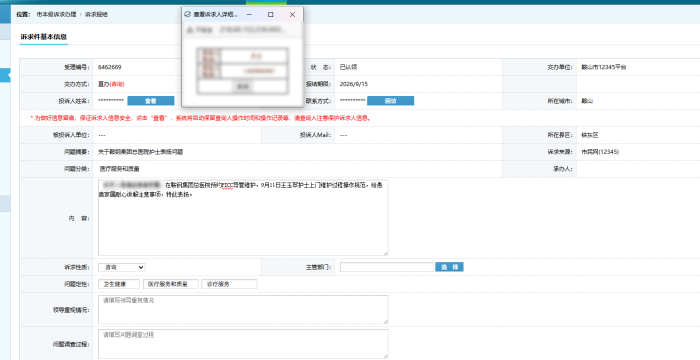
Task: Click the 交办单位 value 鞍山市12345平台
Action: [604, 67]
